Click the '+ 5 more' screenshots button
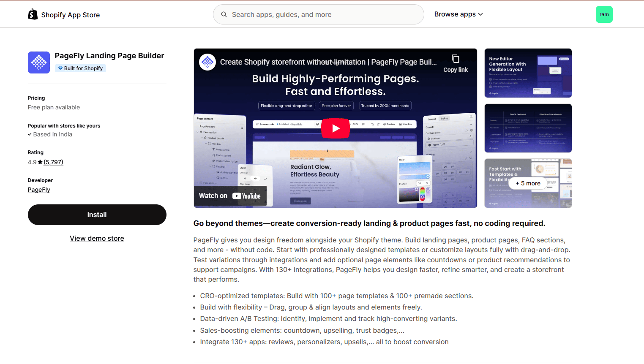Viewport: 644px width, 364px height. click(528, 183)
